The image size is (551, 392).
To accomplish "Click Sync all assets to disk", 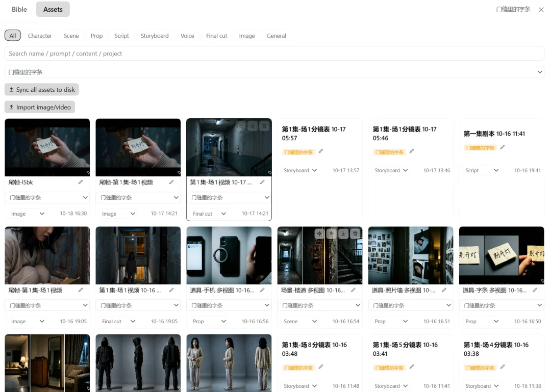I will click(42, 90).
